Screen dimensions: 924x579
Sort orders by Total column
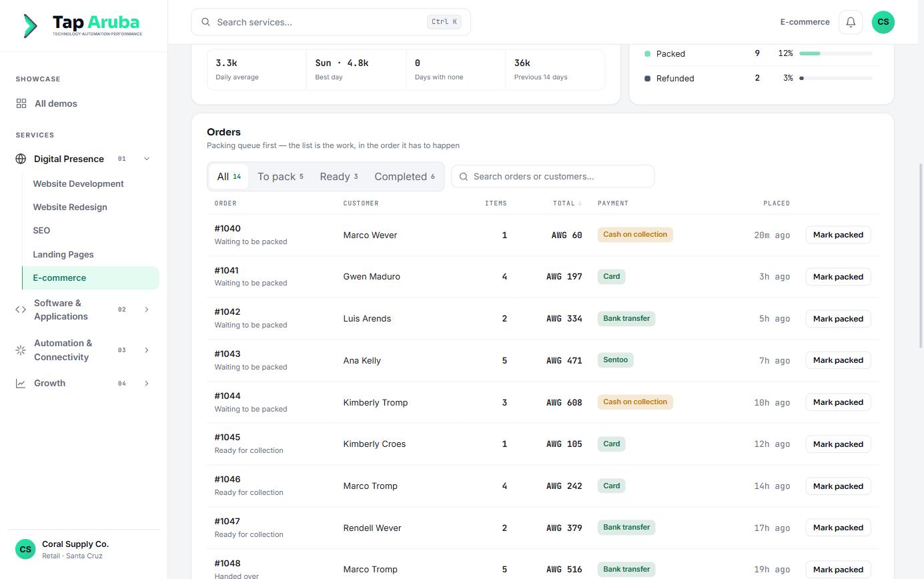click(567, 203)
